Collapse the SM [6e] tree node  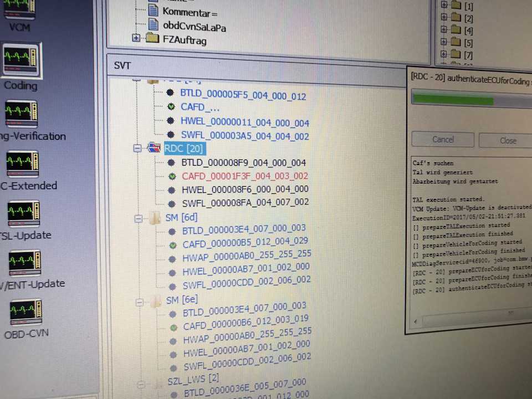[x=139, y=301]
